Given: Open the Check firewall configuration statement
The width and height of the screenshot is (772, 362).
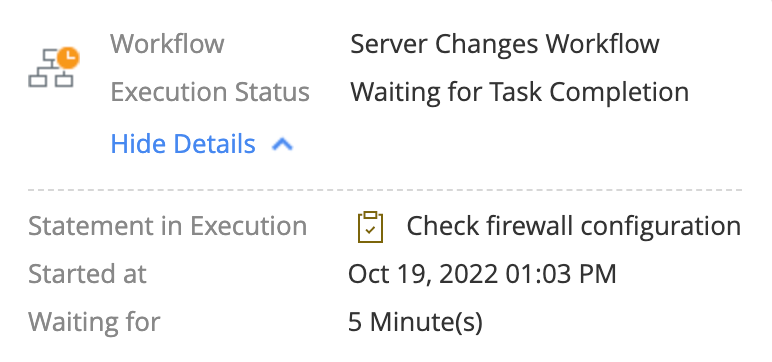Looking at the screenshot, I should click(574, 227).
